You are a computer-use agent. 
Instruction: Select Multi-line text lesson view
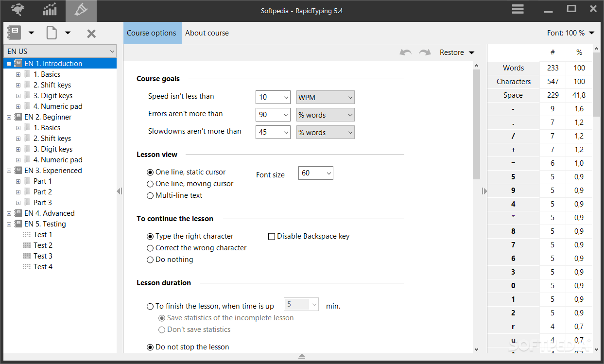(x=150, y=196)
